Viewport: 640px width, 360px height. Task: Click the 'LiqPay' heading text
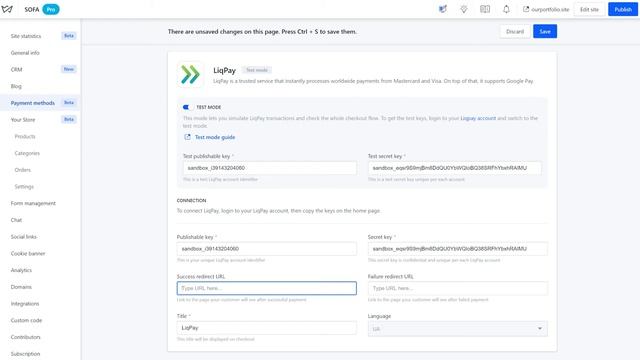point(224,70)
